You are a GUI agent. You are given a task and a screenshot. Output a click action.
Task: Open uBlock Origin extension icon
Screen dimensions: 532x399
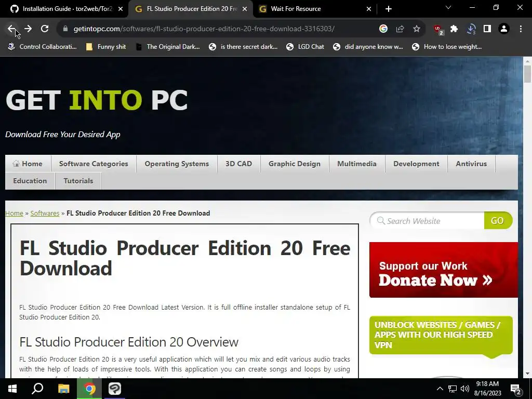[x=438, y=30]
